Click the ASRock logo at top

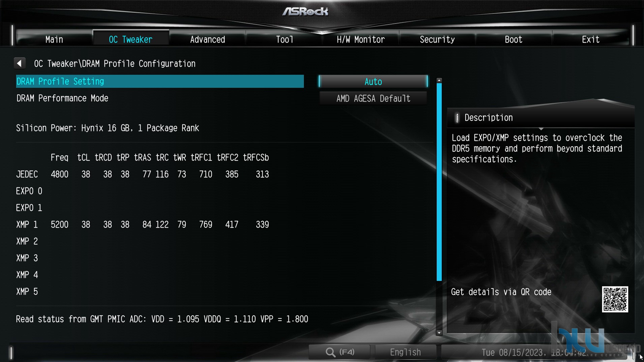point(305,12)
